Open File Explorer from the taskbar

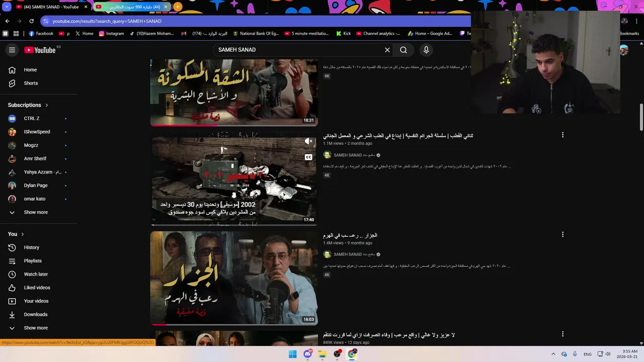323,354
